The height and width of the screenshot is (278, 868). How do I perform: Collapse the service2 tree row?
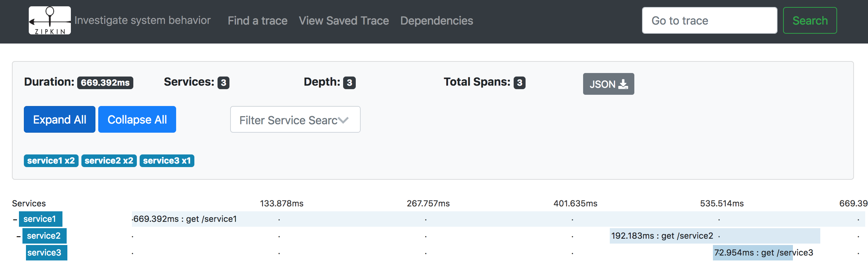click(x=19, y=237)
